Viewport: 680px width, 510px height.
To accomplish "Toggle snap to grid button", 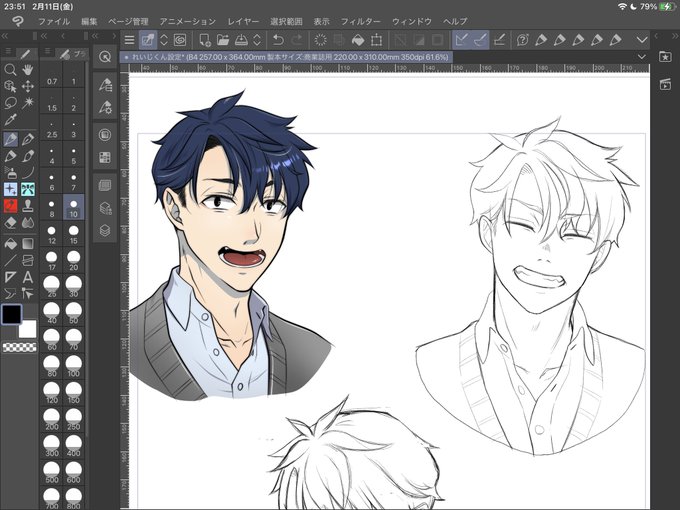I will (x=499, y=40).
